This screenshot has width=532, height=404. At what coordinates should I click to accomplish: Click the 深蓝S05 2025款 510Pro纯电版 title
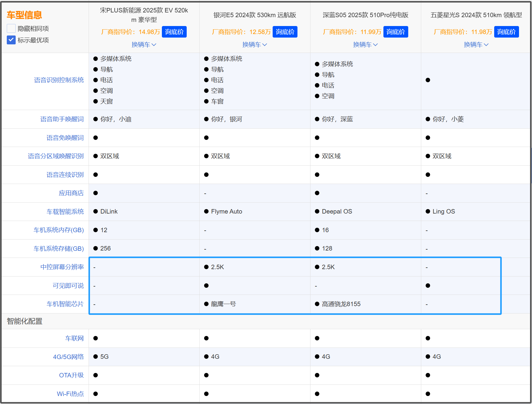pyautogui.click(x=365, y=15)
